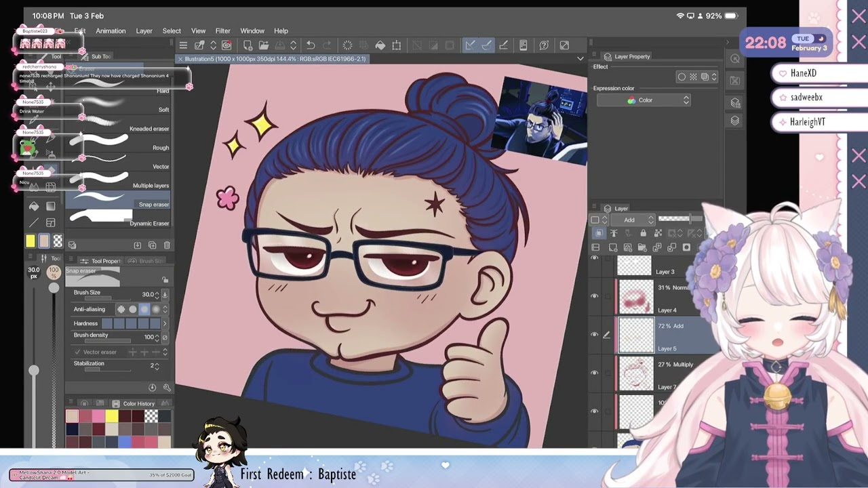Select the Dynamic Eraser sub tool
This screenshot has height=488, width=868.
click(x=119, y=218)
